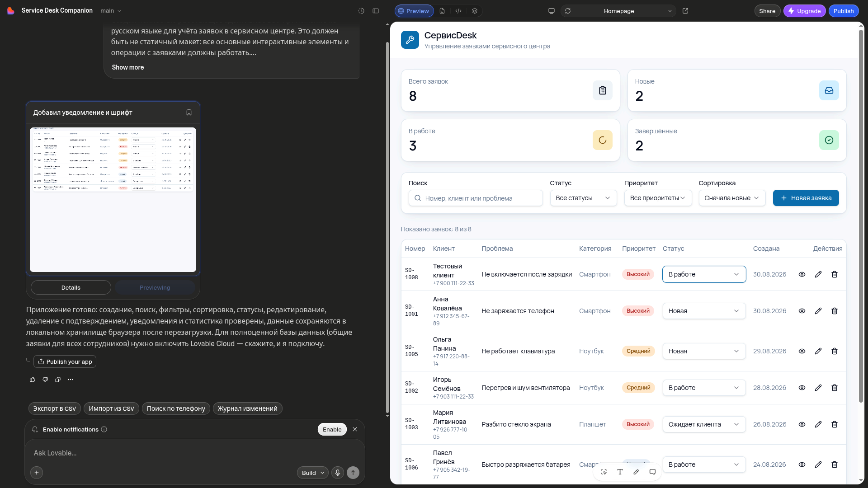The image size is (868, 488).
Task: Click the device desktop preview icon
Action: coord(552,11)
